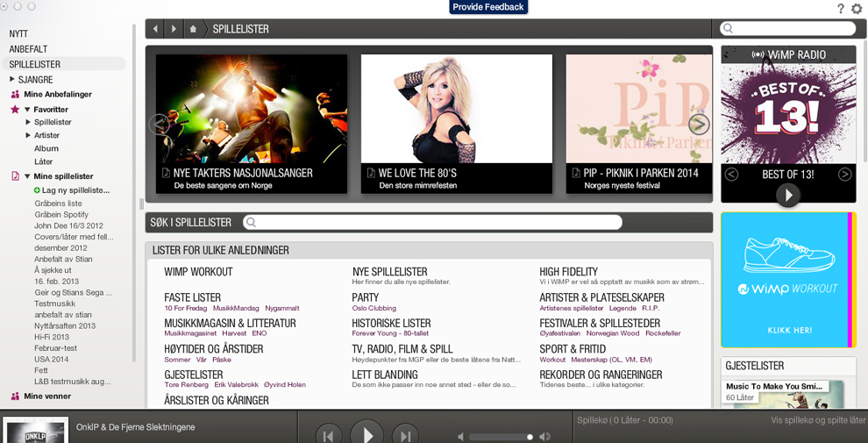Open the Gråbeins liste playlist
This screenshot has width=868, height=443.
click(x=58, y=204)
